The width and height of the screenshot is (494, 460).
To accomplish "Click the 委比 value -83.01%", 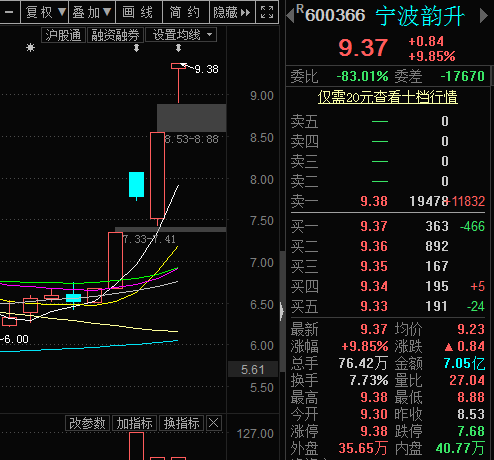I will pyautogui.click(x=362, y=76).
